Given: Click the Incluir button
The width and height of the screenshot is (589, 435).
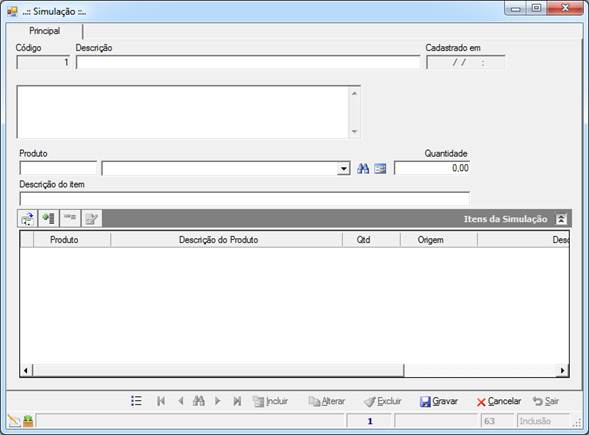Looking at the screenshot, I should pyautogui.click(x=270, y=401).
